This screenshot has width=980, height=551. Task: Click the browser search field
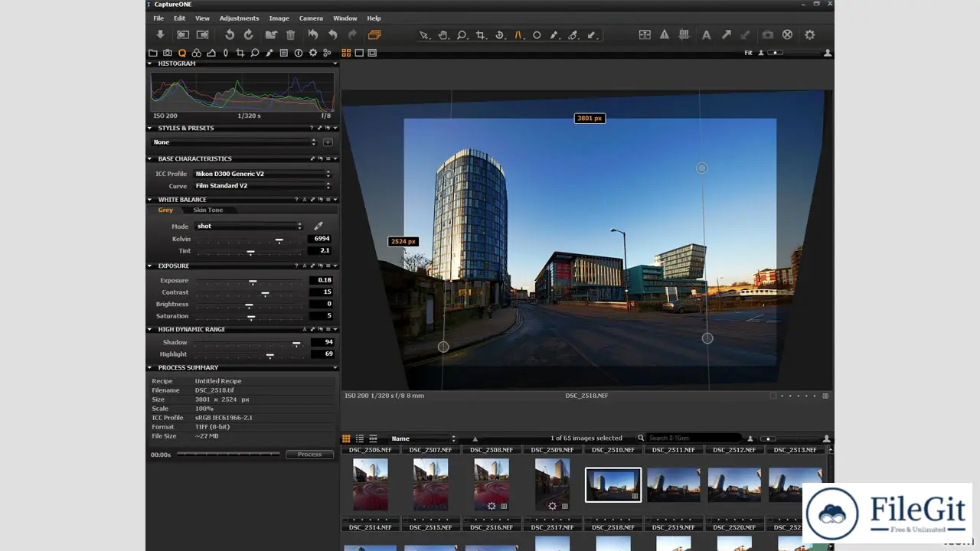pos(693,439)
